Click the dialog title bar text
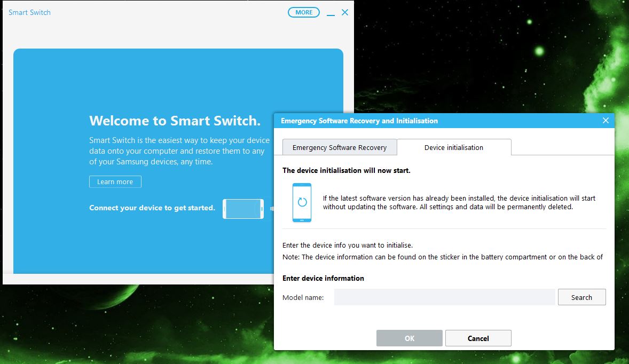629x364 pixels. [359, 121]
